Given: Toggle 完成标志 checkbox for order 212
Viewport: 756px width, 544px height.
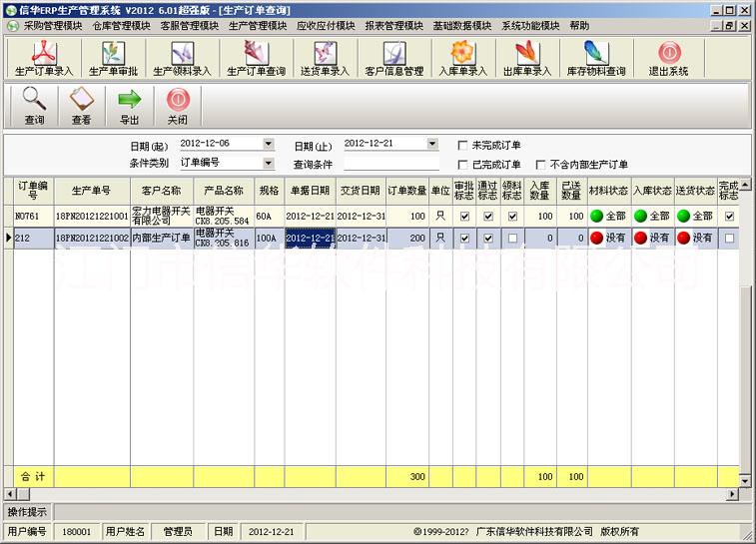Looking at the screenshot, I should pos(729,238).
